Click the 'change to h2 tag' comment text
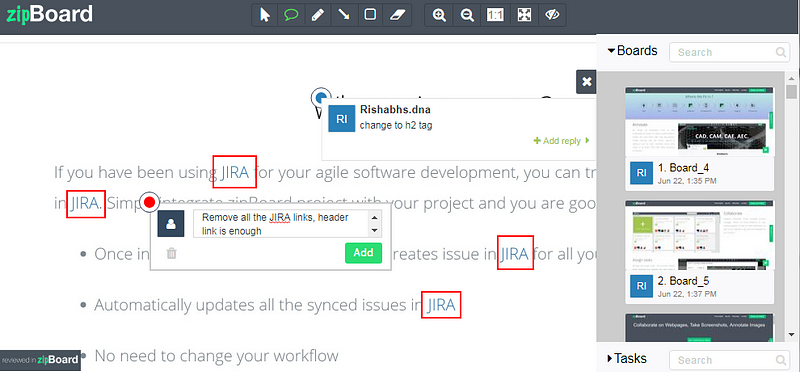800x372 pixels. pyautogui.click(x=396, y=125)
